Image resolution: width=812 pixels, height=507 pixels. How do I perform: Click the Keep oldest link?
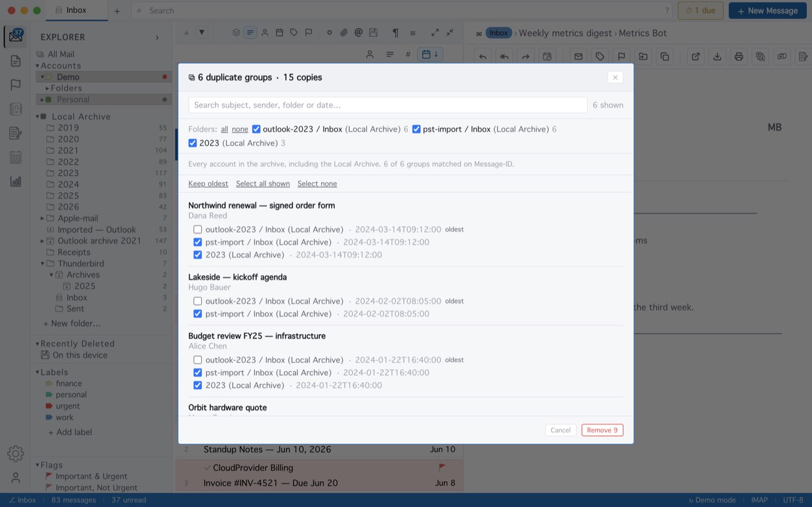pyautogui.click(x=208, y=184)
